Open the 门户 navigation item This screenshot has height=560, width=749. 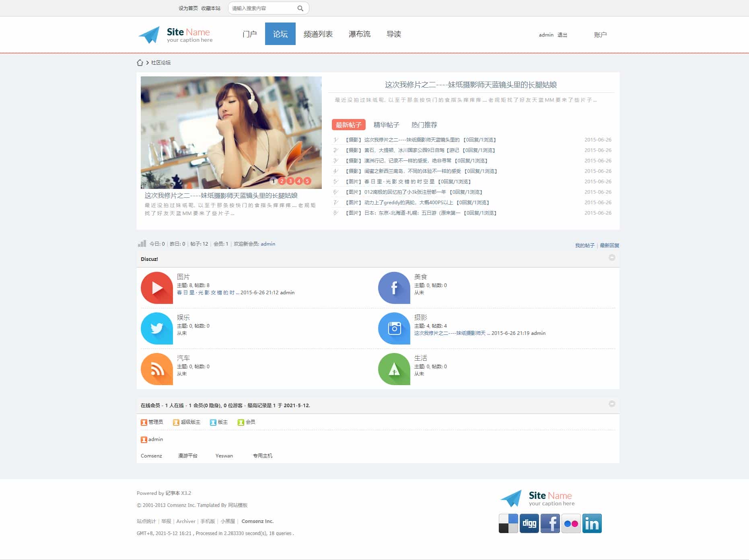point(250,34)
